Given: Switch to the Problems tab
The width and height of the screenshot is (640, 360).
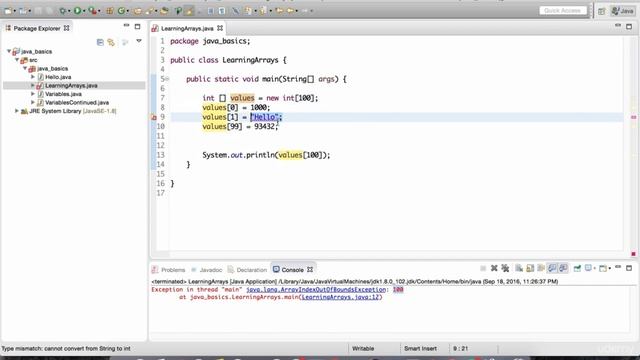Looking at the screenshot, I should [x=168, y=270].
